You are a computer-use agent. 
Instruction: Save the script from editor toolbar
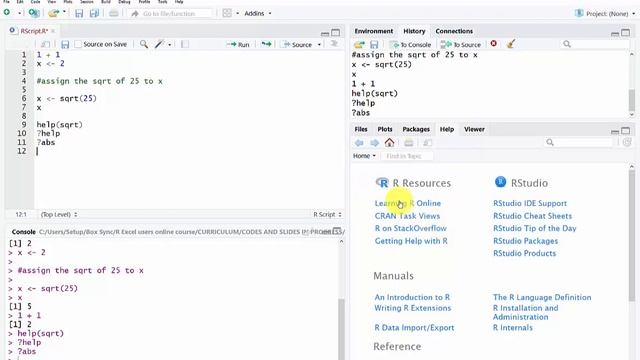click(x=65, y=44)
